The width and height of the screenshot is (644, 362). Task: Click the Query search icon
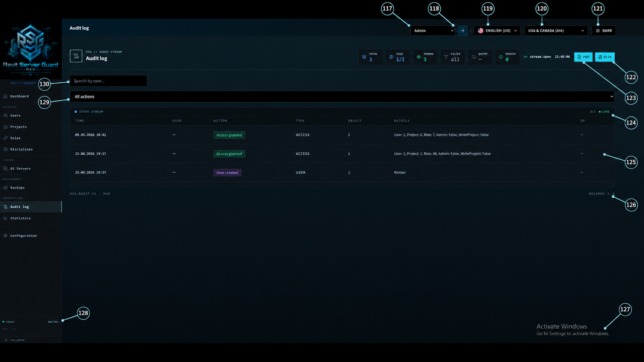click(x=473, y=57)
